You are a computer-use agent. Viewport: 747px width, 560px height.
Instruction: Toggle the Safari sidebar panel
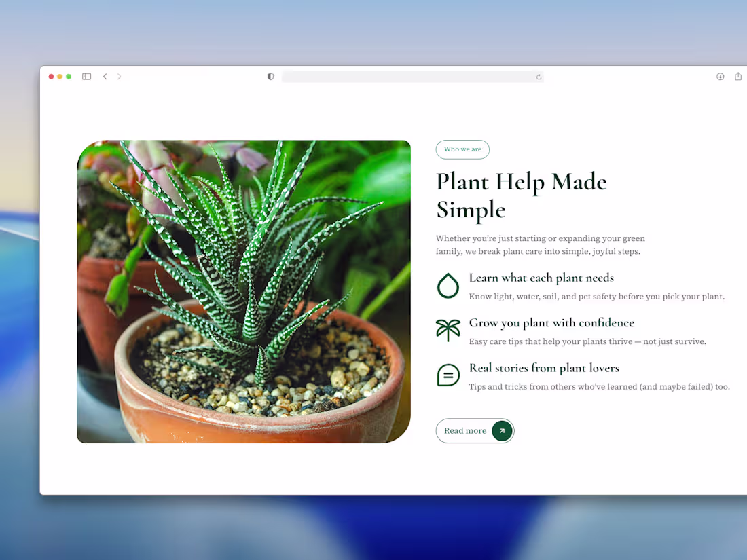click(x=86, y=77)
